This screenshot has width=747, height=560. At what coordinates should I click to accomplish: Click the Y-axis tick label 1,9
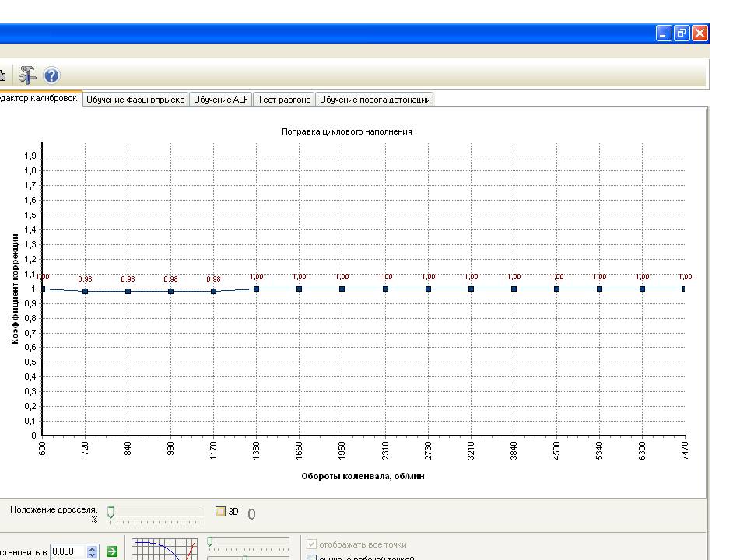[x=30, y=156]
